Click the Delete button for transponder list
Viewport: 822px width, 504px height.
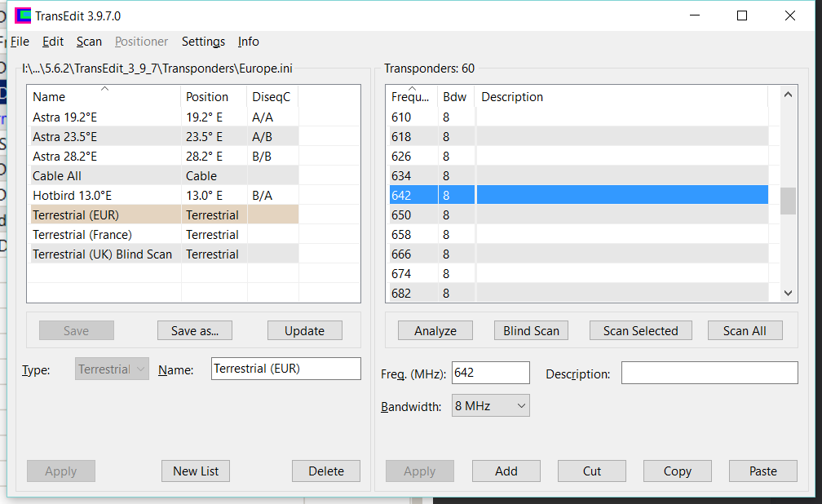click(x=326, y=471)
